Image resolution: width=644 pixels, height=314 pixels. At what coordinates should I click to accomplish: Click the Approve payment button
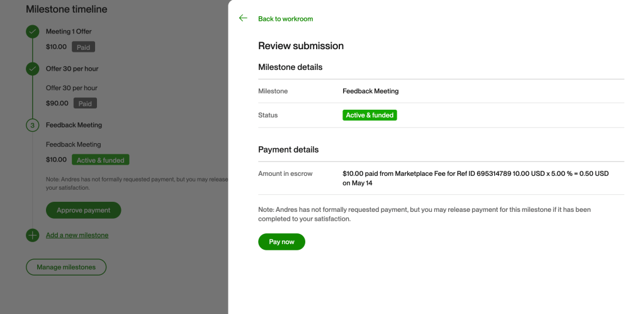click(83, 210)
